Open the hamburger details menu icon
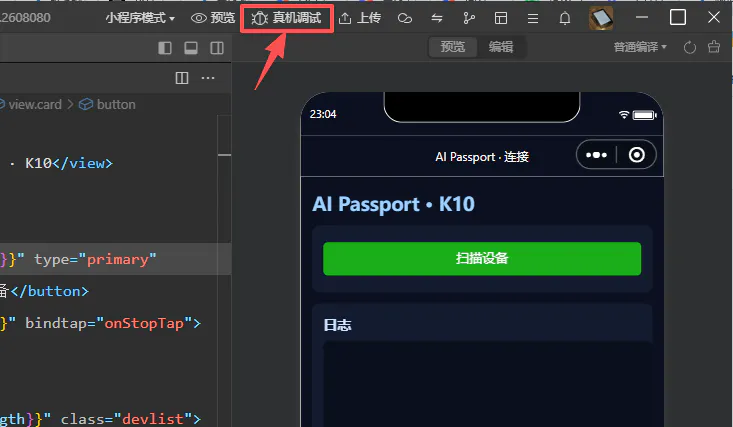The image size is (733, 427). pyautogui.click(x=533, y=18)
